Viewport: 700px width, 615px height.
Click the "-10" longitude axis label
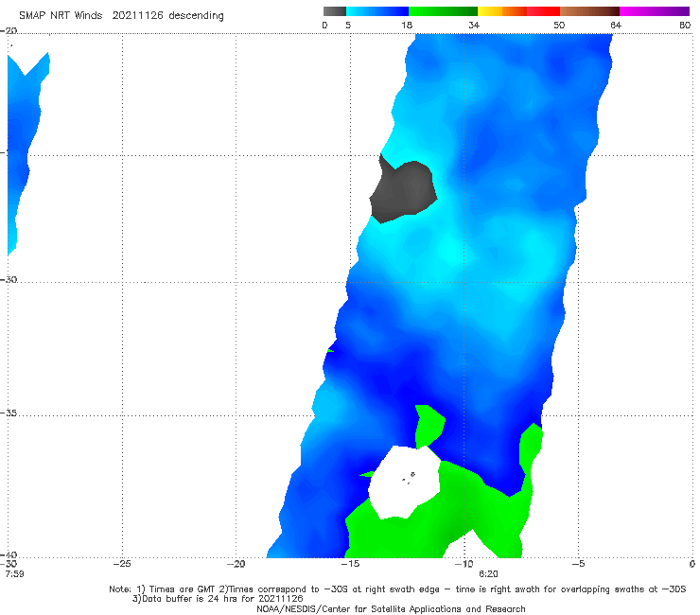[x=464, y=564]
